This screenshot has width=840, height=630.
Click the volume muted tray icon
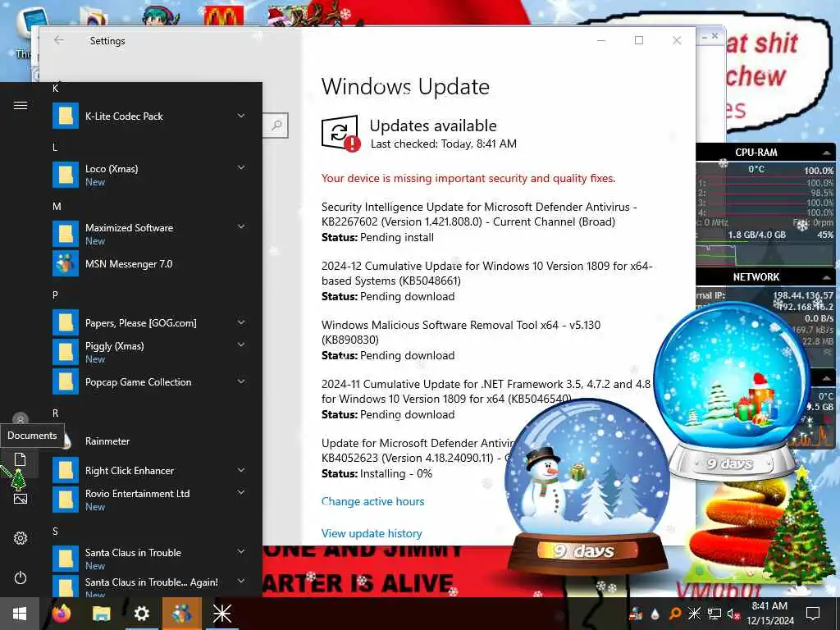[733, 614]
